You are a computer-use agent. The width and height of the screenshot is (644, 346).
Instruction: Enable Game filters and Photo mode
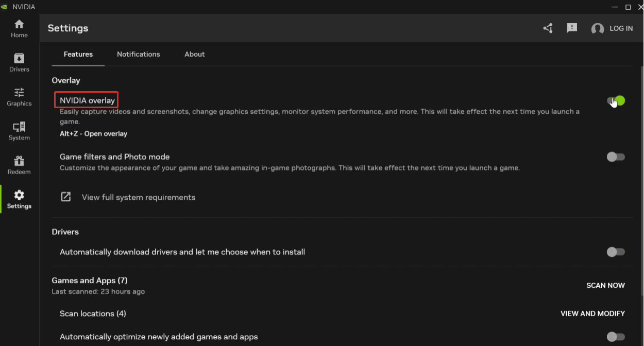point(616,157)
